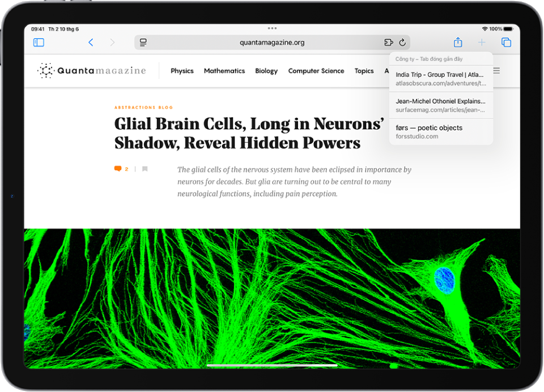Open a new tab with plus icon
Image resolution: width=544 pixels, height=392 pixels.
tap(482, 42)
